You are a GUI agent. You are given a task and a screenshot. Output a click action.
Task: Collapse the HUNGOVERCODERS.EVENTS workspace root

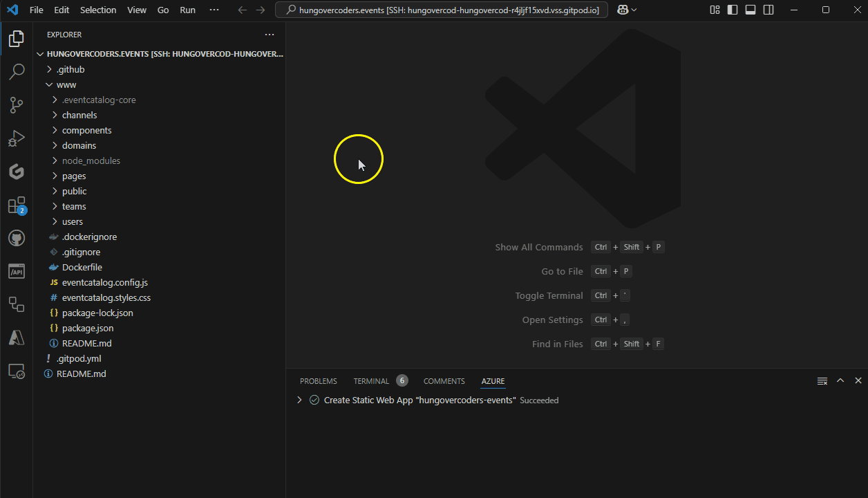40,54
